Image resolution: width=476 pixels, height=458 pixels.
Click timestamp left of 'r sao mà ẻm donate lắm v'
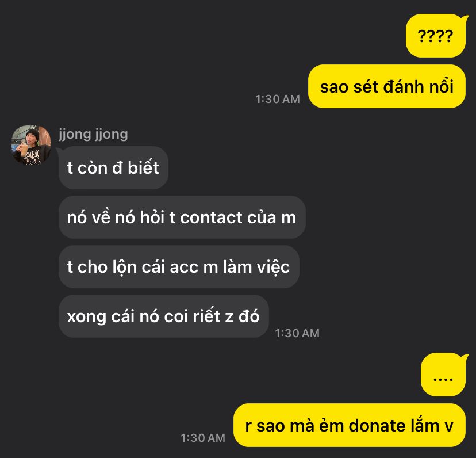(x=203, y=438)
